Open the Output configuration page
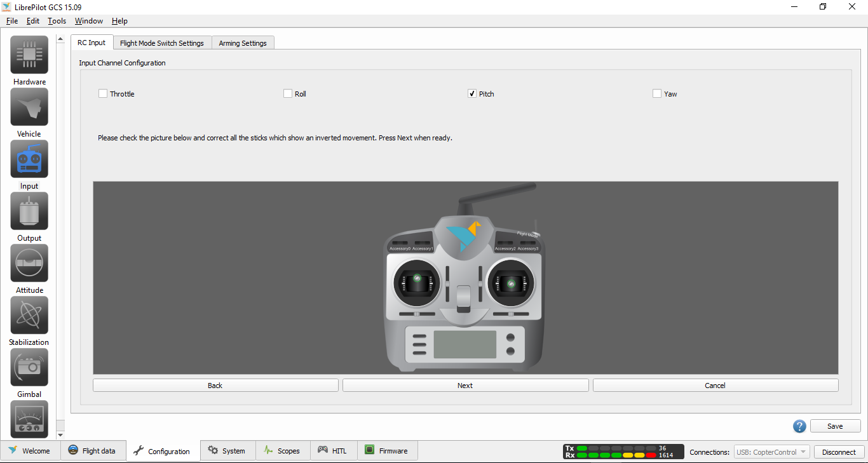This screenshot has width=868, height=463. 29,211
